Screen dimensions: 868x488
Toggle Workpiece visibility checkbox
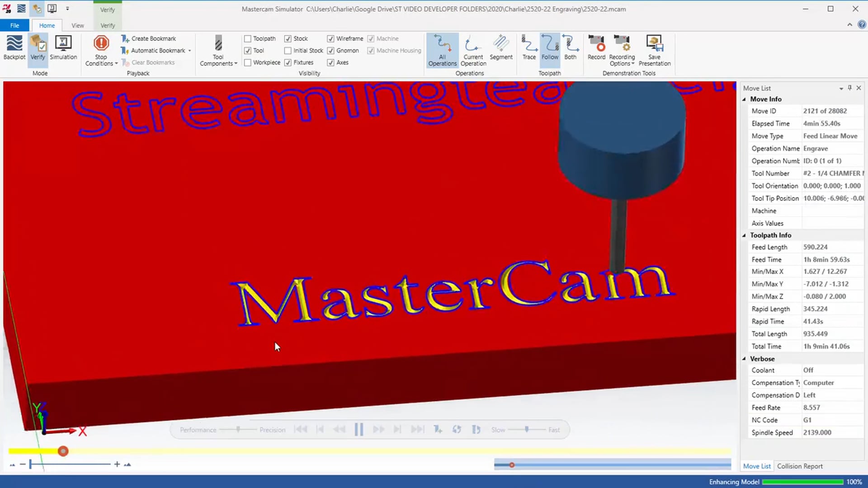pos(248,63)
